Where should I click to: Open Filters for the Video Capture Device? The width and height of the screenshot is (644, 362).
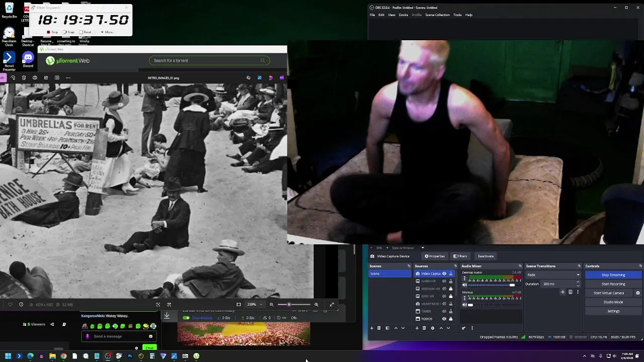pyautogui.click(x=460, y=256)
